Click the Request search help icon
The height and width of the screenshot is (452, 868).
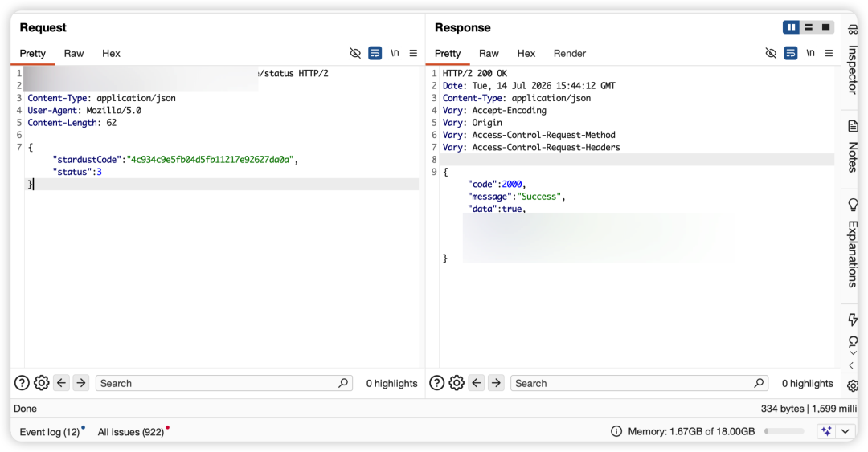point(22,383)
